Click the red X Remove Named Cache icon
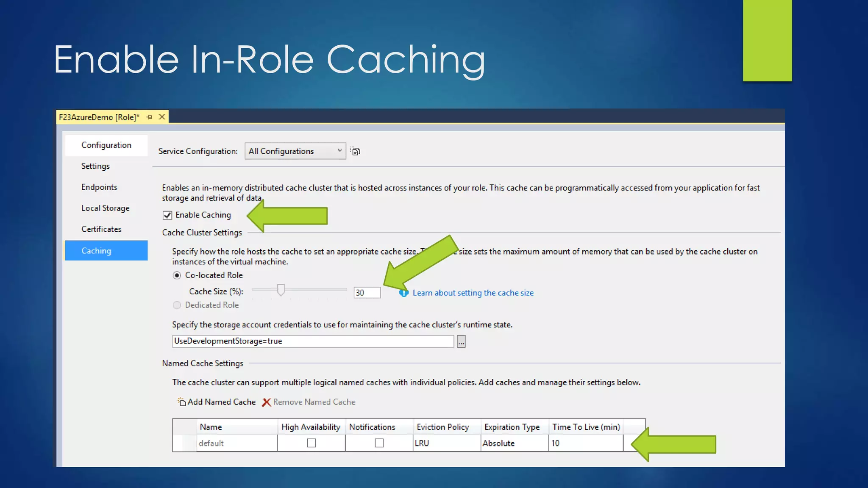 [x=266, y=402]
